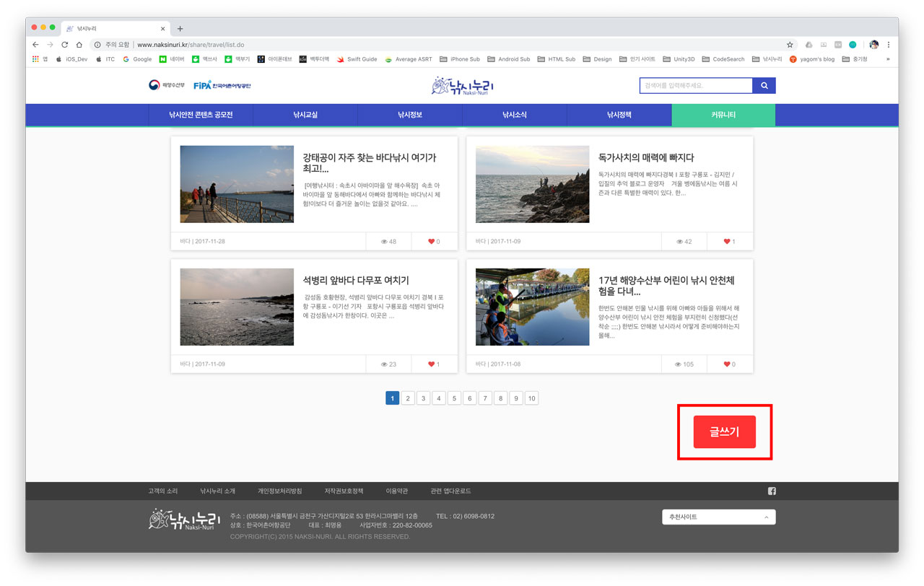Toggle the heart like on the 강태공 post
924x586 pixels.
[432, 241]
